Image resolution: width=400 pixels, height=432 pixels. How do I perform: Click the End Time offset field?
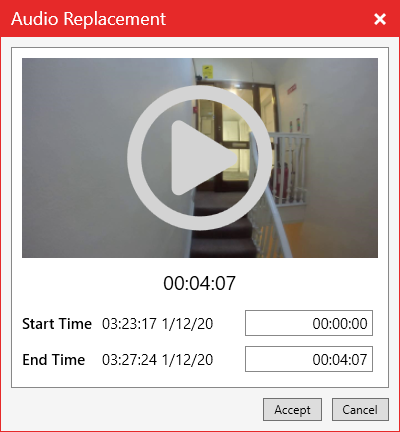coord(309,359)
